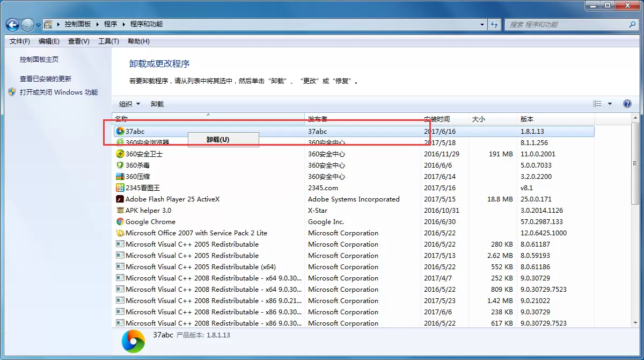Sort by the 安装时间 column header
This screenshot has width=644, height=360.
point(445,119)
